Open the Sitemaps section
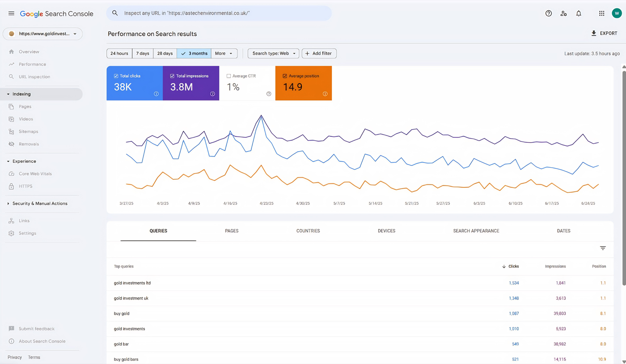626x364 pixels. click(x=28, y=131)
